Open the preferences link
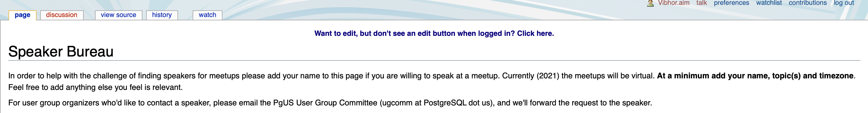Viewport: 868px width, 113px height. pyautogui.click(x=731, y=3)
